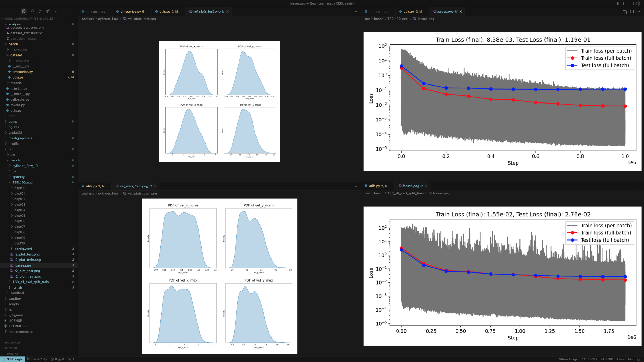Screen dimensions: 644x362
Task: Click the master branch in status bar
Action: coord(36,359)
